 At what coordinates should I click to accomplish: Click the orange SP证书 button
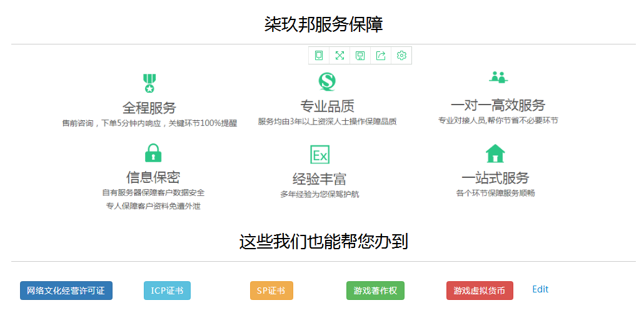271,291
